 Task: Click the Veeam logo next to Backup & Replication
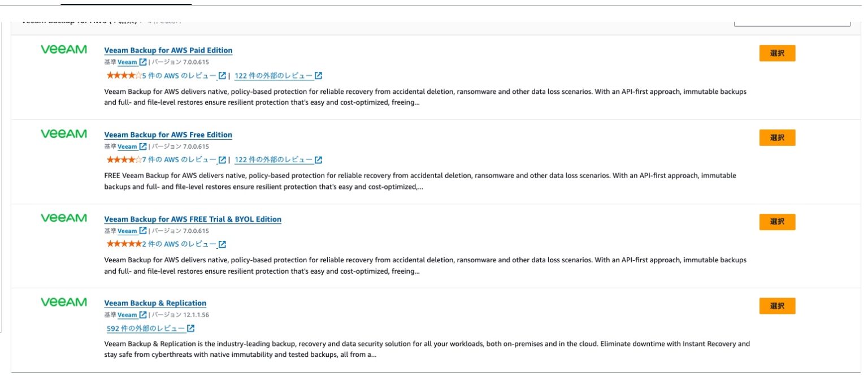(x=63, y=302)
